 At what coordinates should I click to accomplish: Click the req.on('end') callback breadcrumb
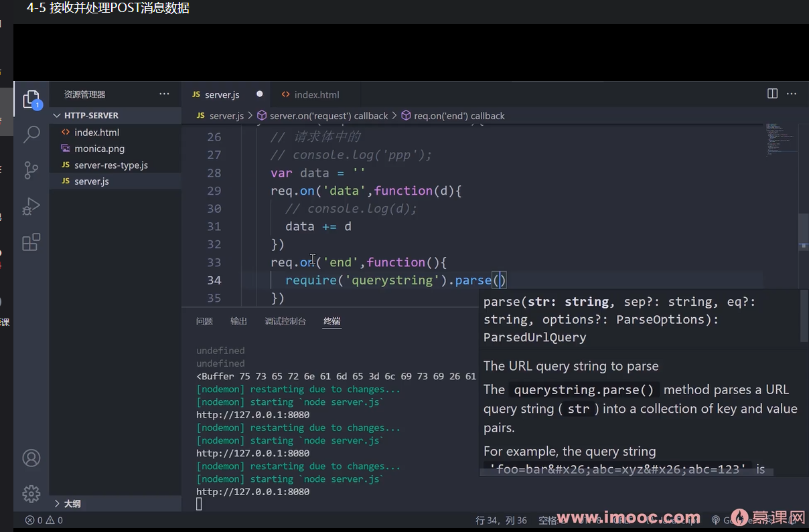(x=459, y=116)
